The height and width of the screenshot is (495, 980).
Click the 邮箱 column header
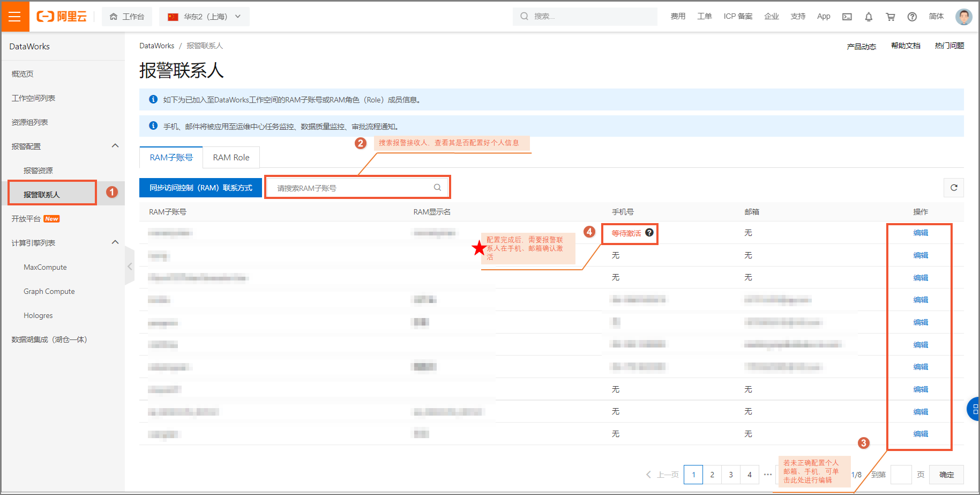[x=752, y=212]
